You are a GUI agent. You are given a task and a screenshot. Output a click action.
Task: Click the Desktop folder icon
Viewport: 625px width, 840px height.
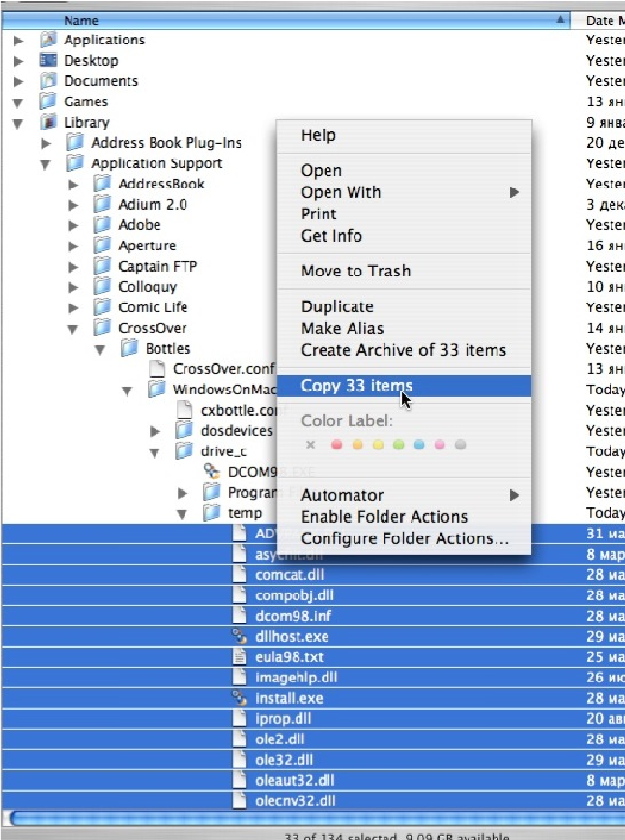pos(48,61)
